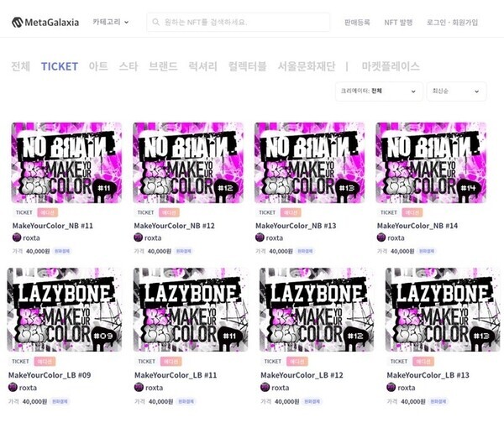Viewport: 504px width, 428px height.
Task: Click roxta avatar under MakeYourColor_LB #09
Action: click(13, 388)
